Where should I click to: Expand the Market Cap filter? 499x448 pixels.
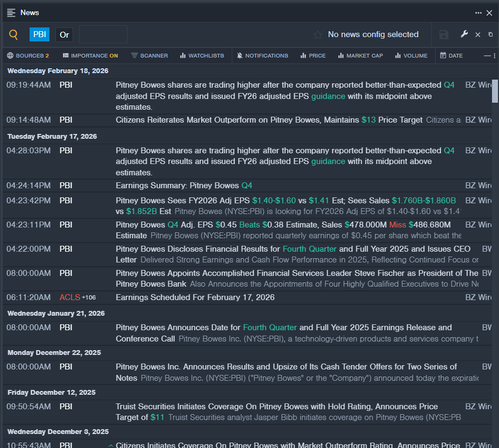[360, 55]
